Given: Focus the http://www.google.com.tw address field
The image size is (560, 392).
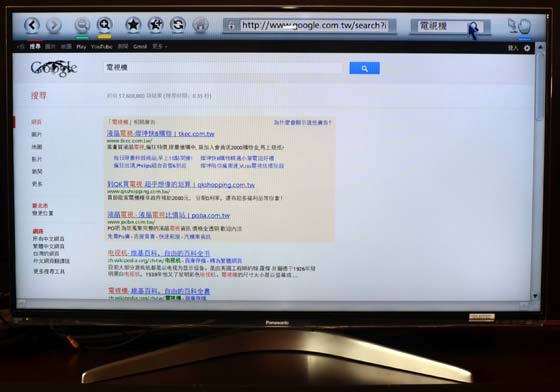Looking at the screenshot, I should tap(314, 25).
